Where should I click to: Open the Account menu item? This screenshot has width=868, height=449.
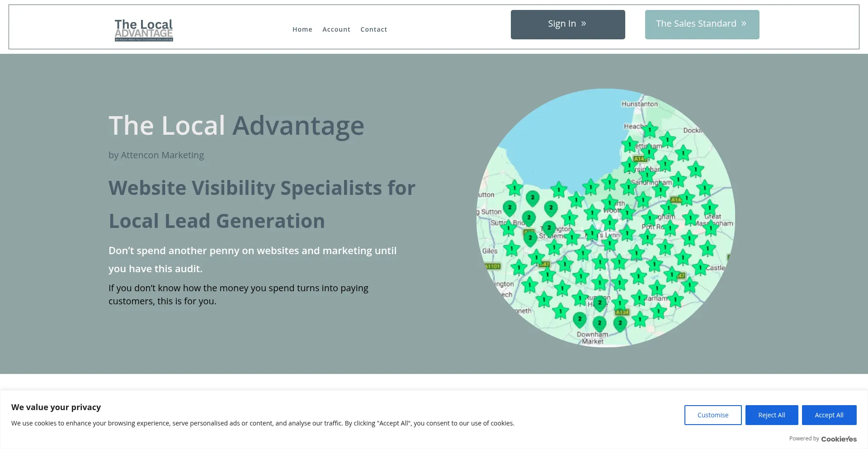pyautogui.click(x=336, y=29)
